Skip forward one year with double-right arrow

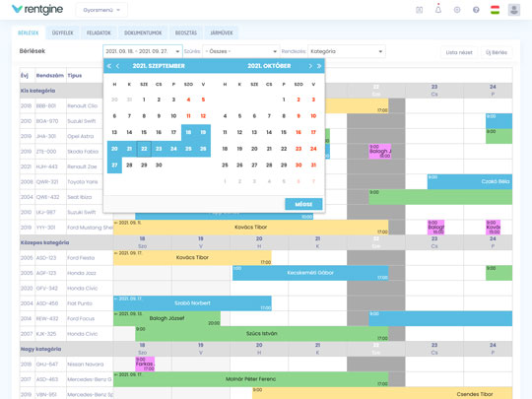[x=319, y=66]
